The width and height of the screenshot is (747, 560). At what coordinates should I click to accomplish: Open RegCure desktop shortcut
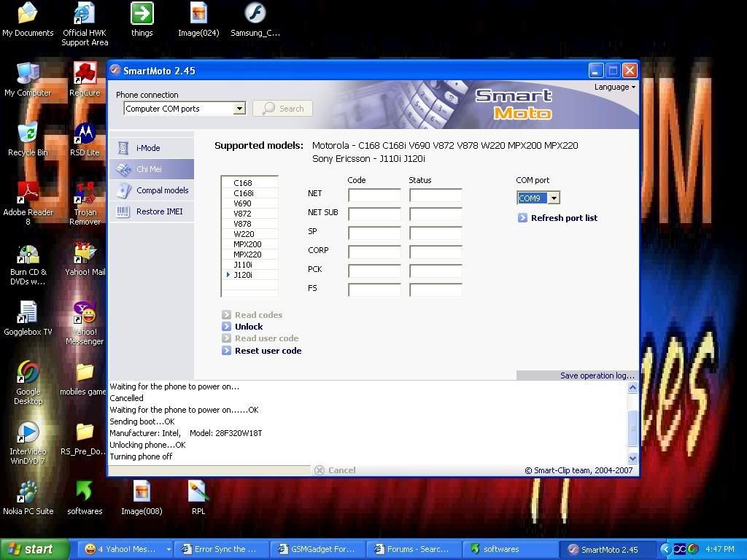(85, 79)
